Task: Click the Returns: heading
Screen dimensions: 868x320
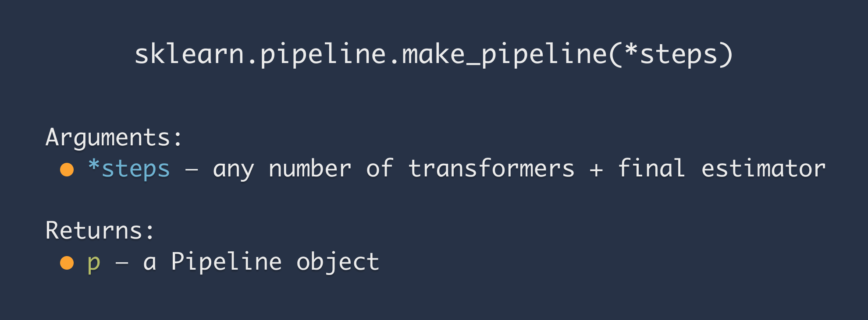Action: coord(100,231)
